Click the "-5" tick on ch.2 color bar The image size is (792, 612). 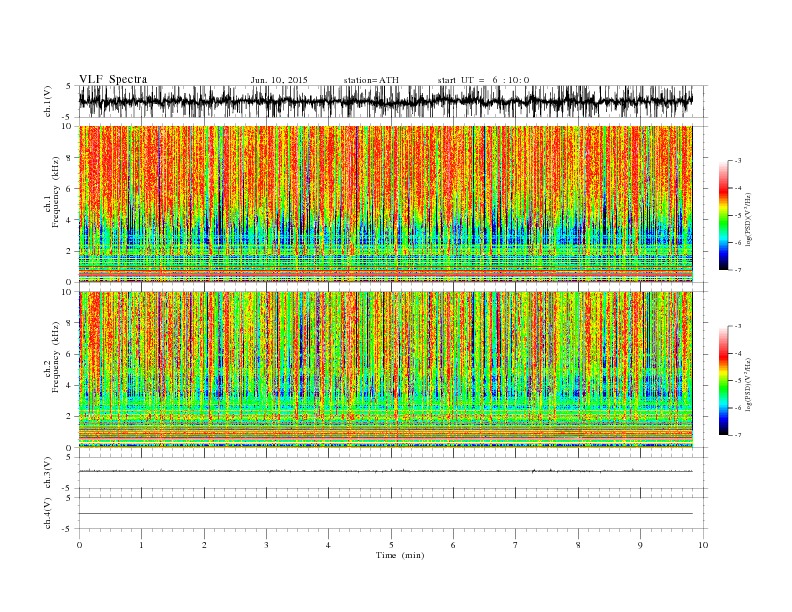[x=738, y=381]
